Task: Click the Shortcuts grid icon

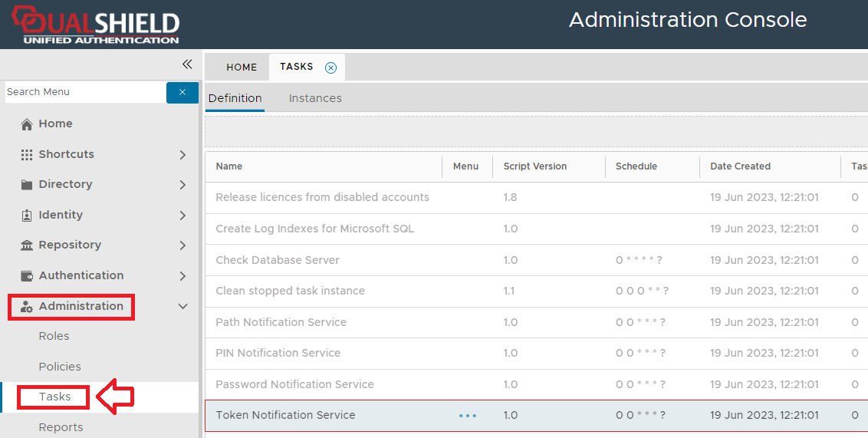Action: point(27,154)
